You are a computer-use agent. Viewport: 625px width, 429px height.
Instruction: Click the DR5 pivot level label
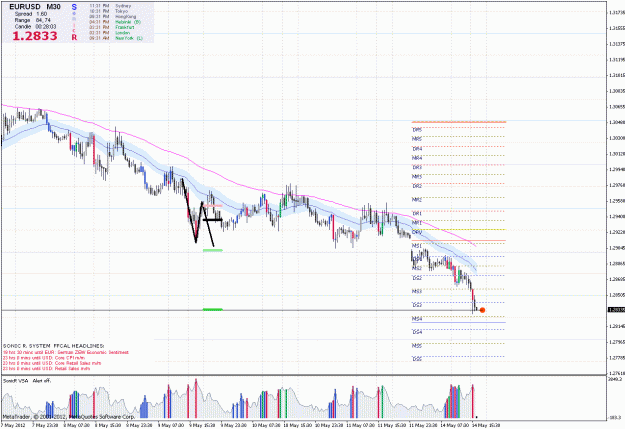(x=417, y=130)
